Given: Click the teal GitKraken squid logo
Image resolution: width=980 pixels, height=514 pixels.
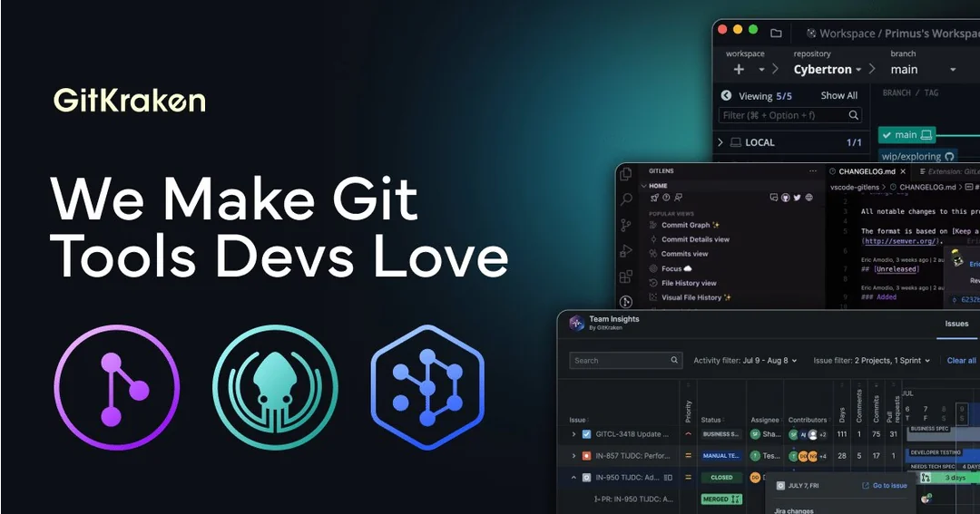Looking at the screenshot, I should pyautogui.click(x=275, y=389).
